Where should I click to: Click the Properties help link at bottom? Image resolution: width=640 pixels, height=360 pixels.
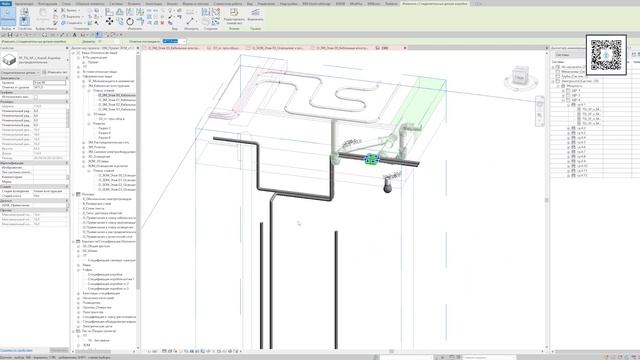16,350
